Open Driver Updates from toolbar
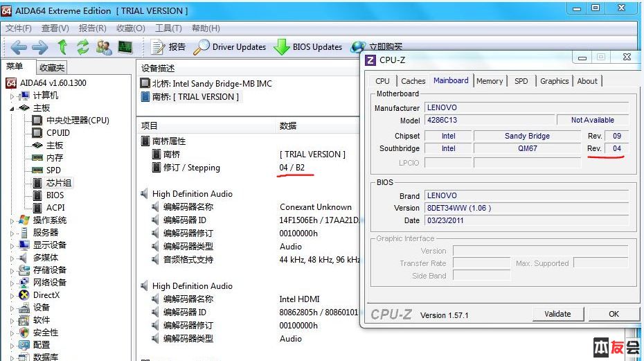This screenshot has width=644, height=361. (x=230, y=47)
